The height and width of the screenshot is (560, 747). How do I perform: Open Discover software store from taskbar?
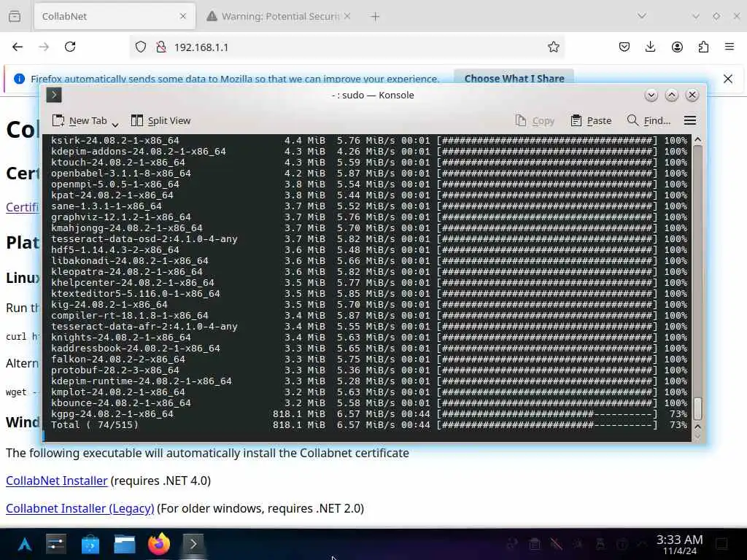(x=90, y=544)
